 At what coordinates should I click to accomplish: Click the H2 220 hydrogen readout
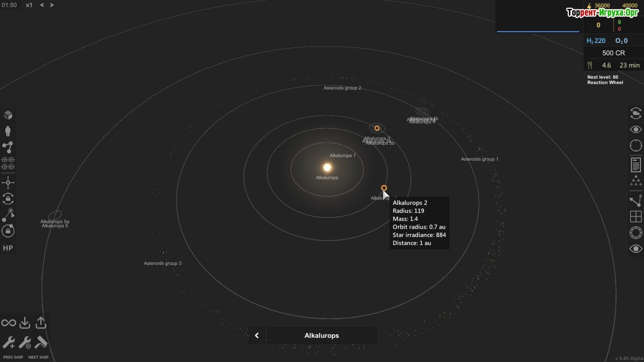click(x=596, y=41)
